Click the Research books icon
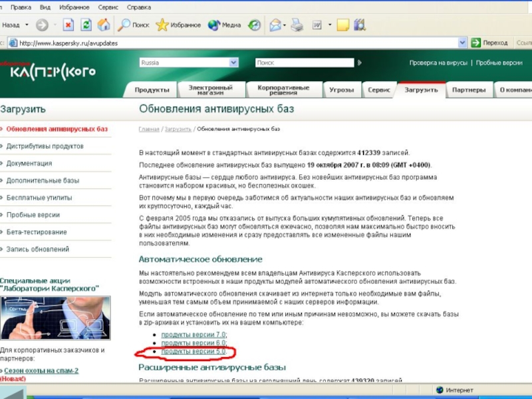532x399 pixels. pos(360,25)
